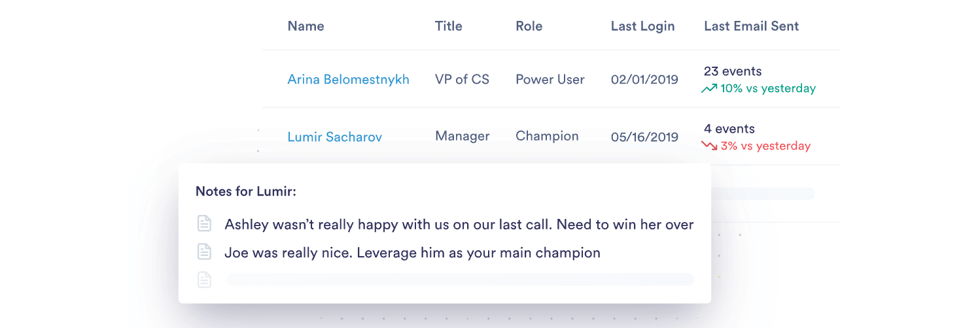This screenshot has width=980, height=328.
Task: Select the note about Ashley's last call
Action: pos(459,224)
